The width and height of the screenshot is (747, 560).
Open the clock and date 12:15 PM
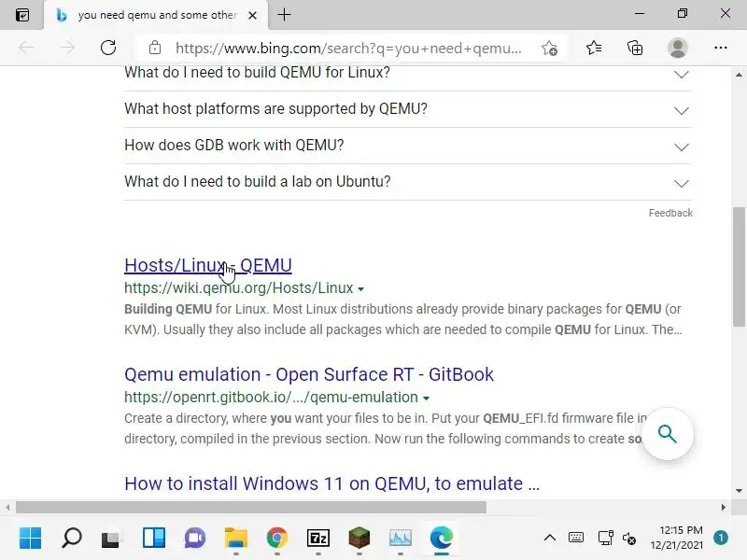[677, 538]
